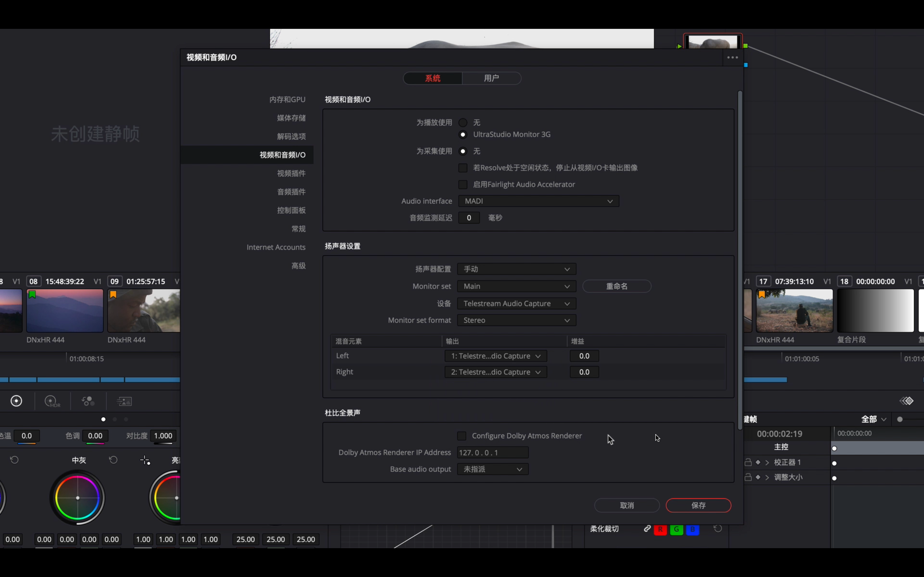
Task: Open the HDR color wheels palette
Action: pyautogui.click(x=52, y=401)
